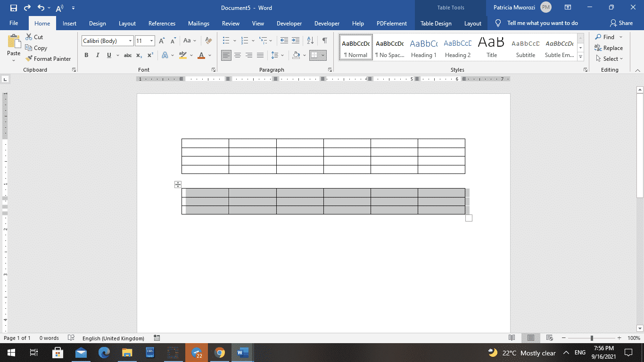
Task: Select the second table with its move handle
Action: pyautogui.click(x=178, y=184)
